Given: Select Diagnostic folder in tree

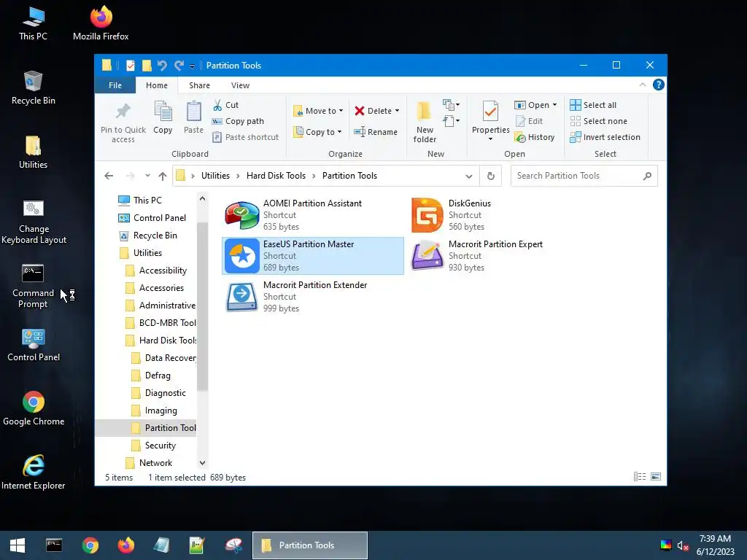Looking at the screenshot, I should click(x=158, y=393).
